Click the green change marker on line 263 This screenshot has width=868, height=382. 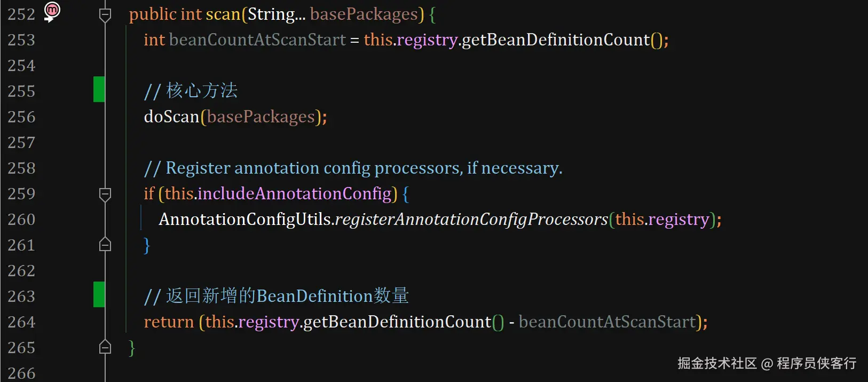[99, 294]
